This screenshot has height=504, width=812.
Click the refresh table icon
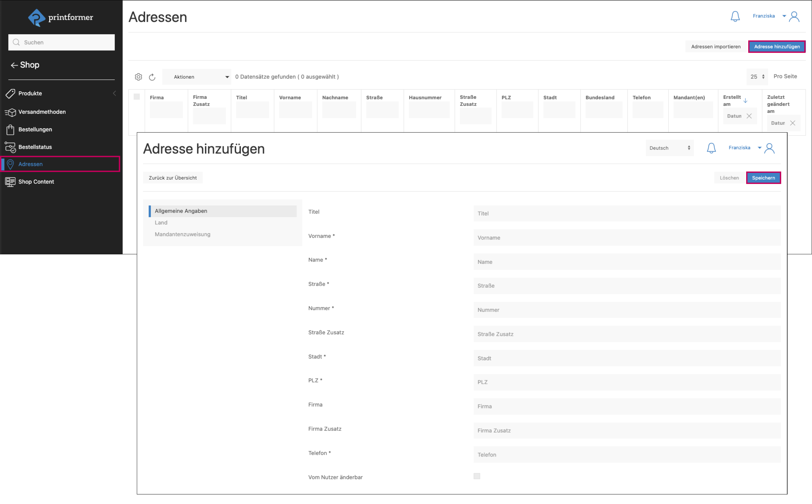[x=152, y=77]
